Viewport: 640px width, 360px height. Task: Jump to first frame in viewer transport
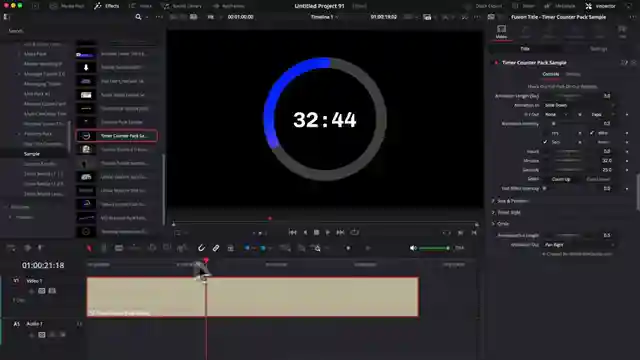(x=292, y=232)
